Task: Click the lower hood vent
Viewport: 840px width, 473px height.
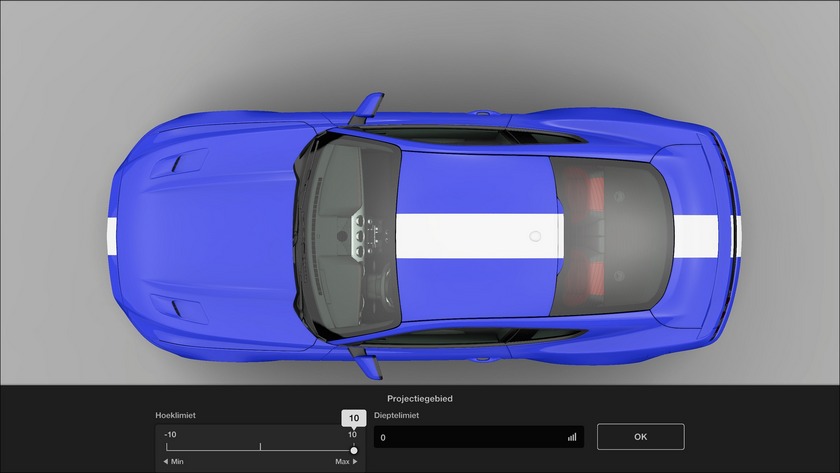Action: point(186,305)
